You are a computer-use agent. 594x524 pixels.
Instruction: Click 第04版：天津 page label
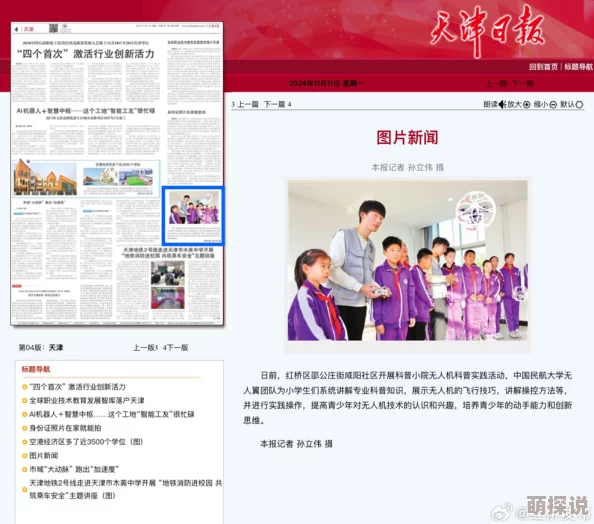[x=41, y=347]
